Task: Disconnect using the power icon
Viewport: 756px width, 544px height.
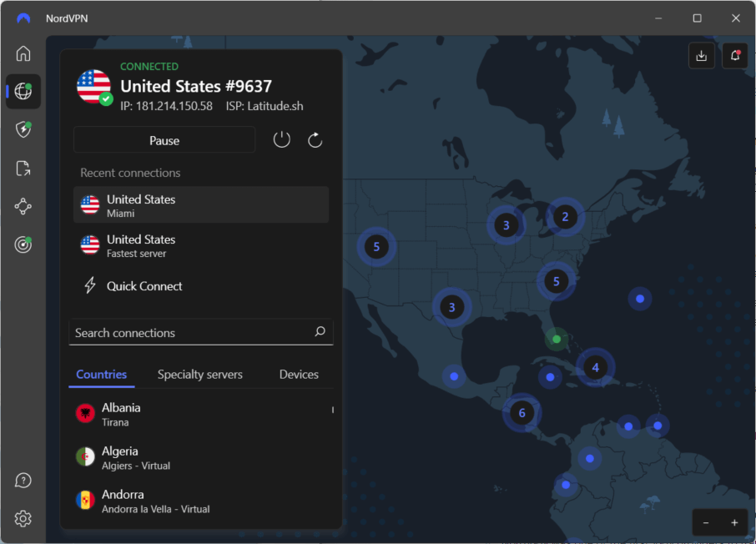Action: (281, 140)
